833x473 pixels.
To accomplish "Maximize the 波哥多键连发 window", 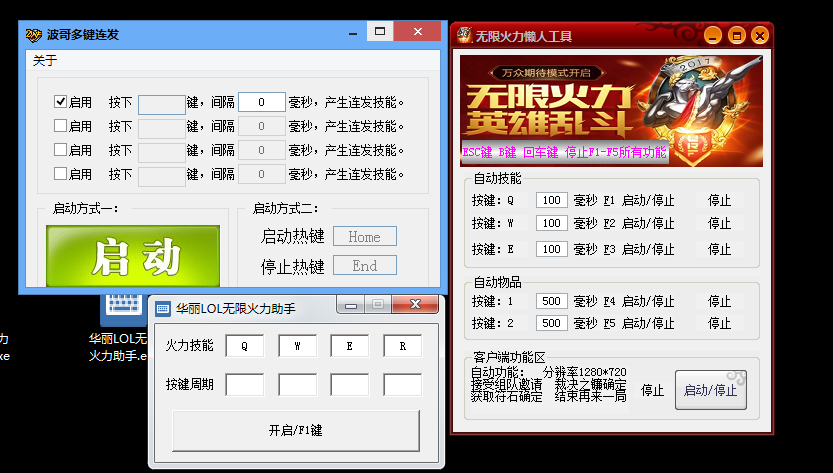I will (380, 32).
